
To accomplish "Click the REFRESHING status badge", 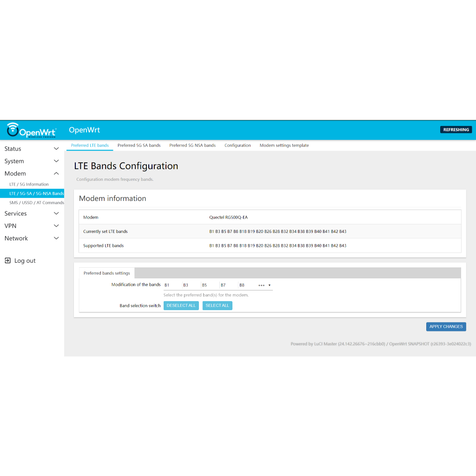I will [456, 130].
